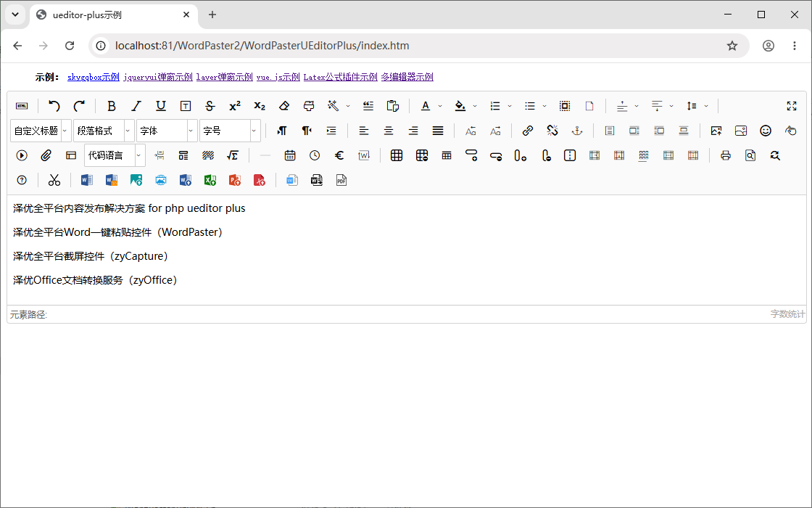The image size is (812, 508).
Task: Open the layer弹窗示例 link
Action: (224, 77)
